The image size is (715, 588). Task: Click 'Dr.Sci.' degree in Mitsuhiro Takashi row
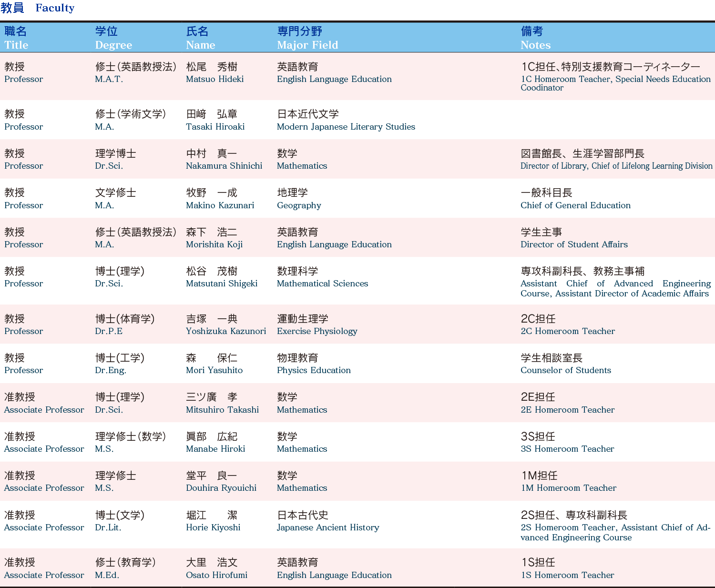click(109, 410)
